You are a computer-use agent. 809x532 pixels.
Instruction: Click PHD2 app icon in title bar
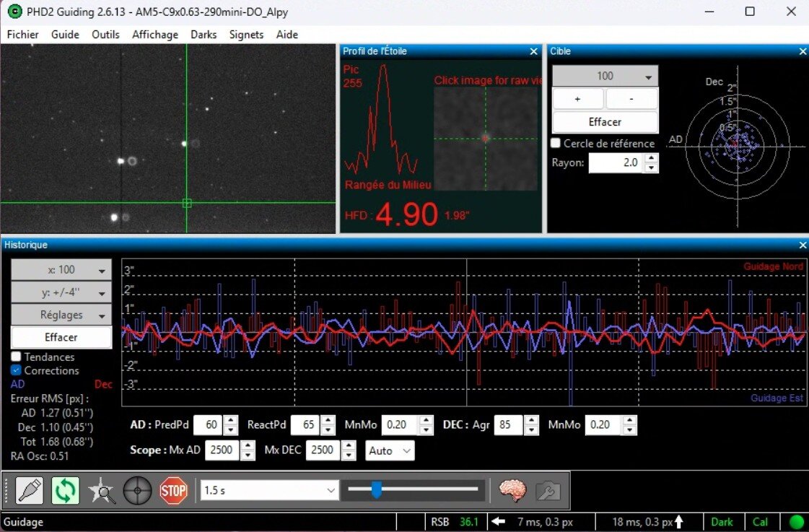14,12
